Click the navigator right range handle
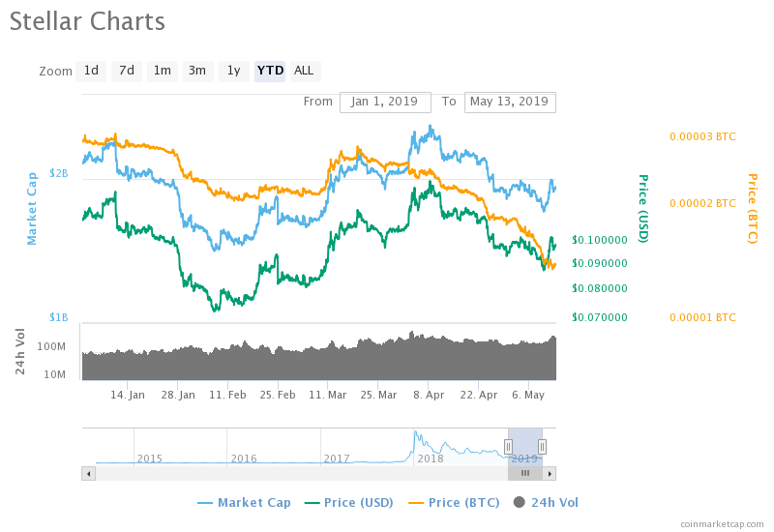Image resolution: width=774 pixels, height=532 pixels. [543, 446]
